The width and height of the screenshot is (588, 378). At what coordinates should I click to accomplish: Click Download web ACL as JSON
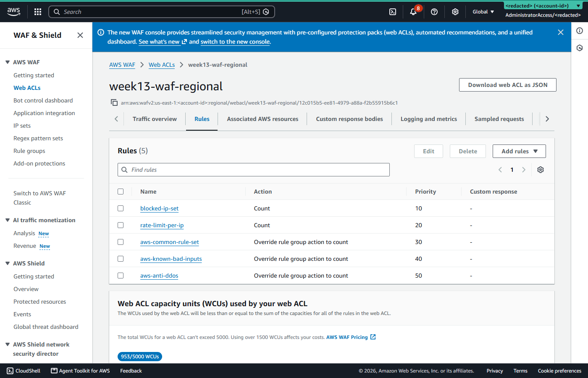508,85
